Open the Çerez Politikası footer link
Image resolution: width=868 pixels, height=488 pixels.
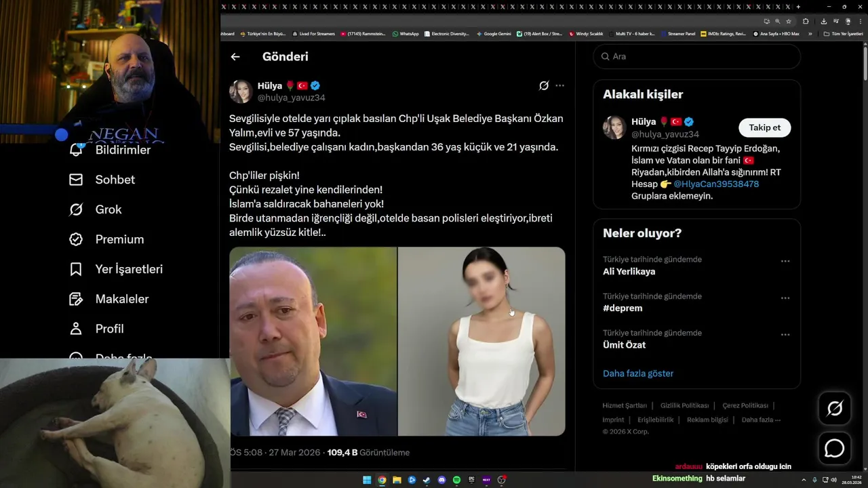tap(745, 405)
